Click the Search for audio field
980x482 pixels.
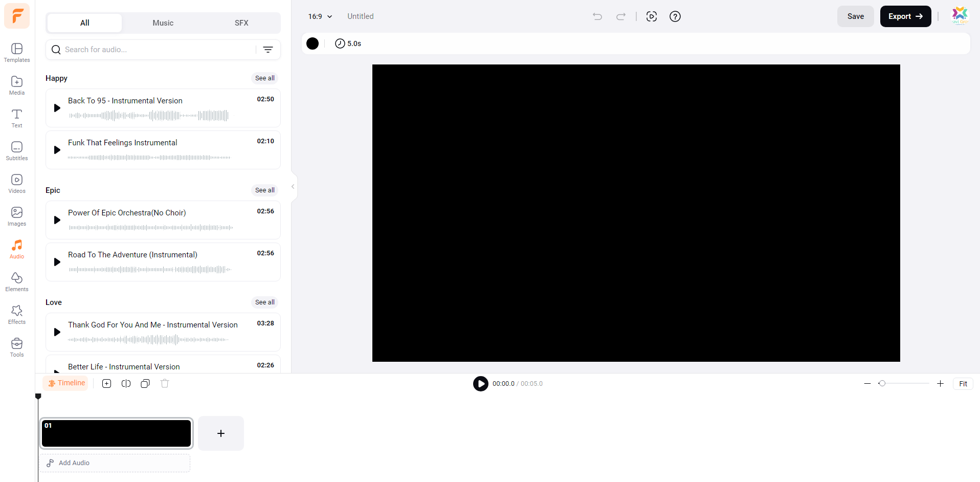(x=159, y=50)
